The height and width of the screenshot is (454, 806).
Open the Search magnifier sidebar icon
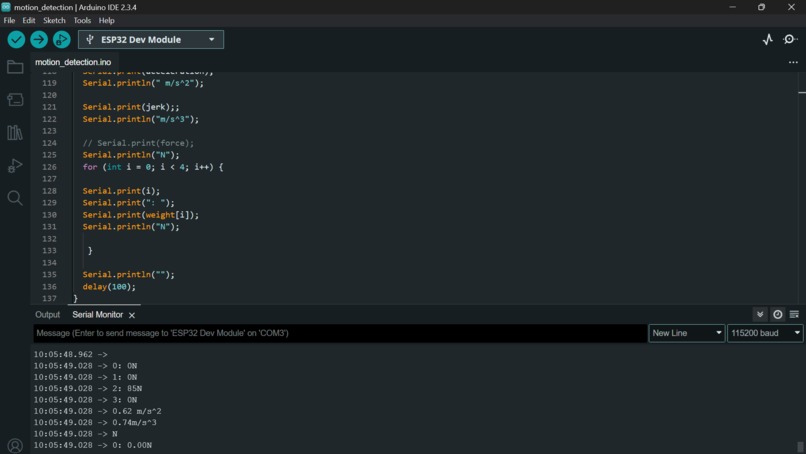pyautogui.click(x=15, y=198)
